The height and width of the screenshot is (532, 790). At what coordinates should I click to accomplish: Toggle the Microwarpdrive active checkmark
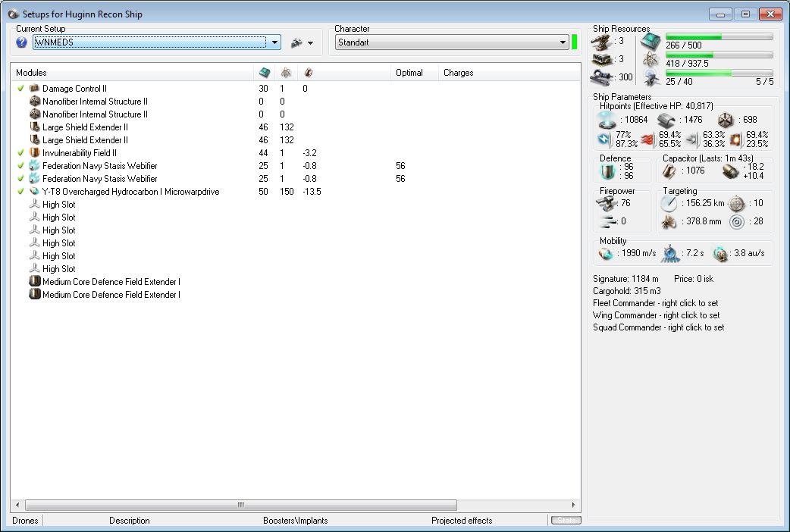(20, 192)
